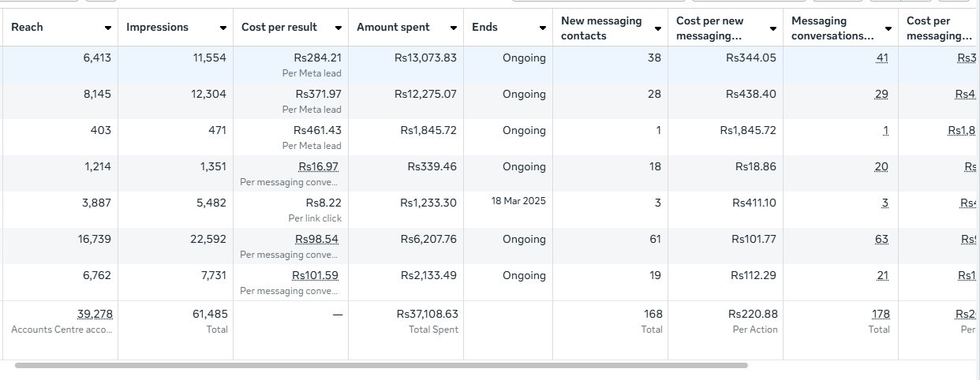Expand the Cost per result column menu
Viewport: 980px width, 380px height.
[x=338, y=28]
